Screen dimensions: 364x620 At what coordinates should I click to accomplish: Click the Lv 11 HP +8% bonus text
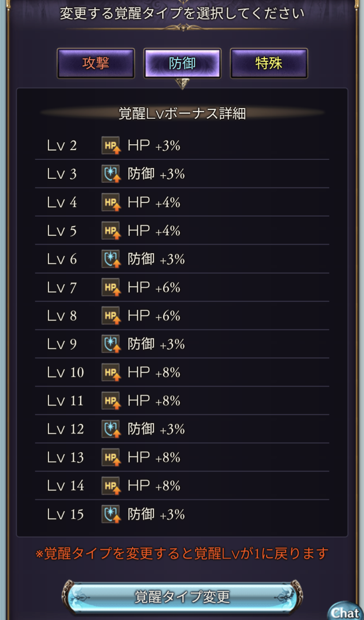click(x=154, y=401)
